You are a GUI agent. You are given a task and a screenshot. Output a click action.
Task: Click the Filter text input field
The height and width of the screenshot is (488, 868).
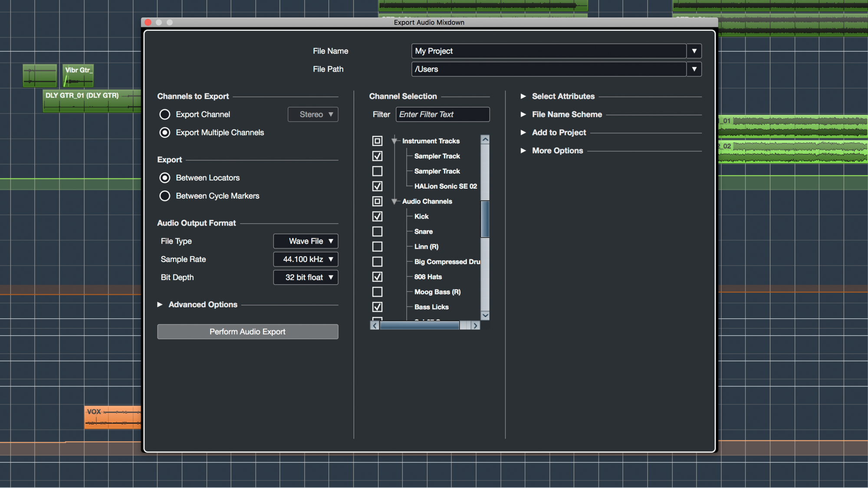[442, 115]
